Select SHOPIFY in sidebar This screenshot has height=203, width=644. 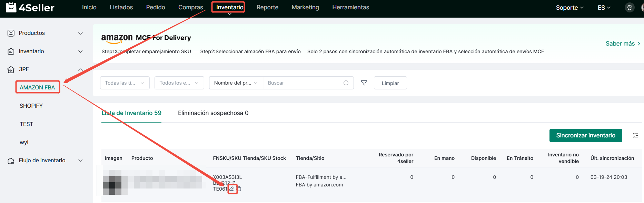tap(31, 106)
